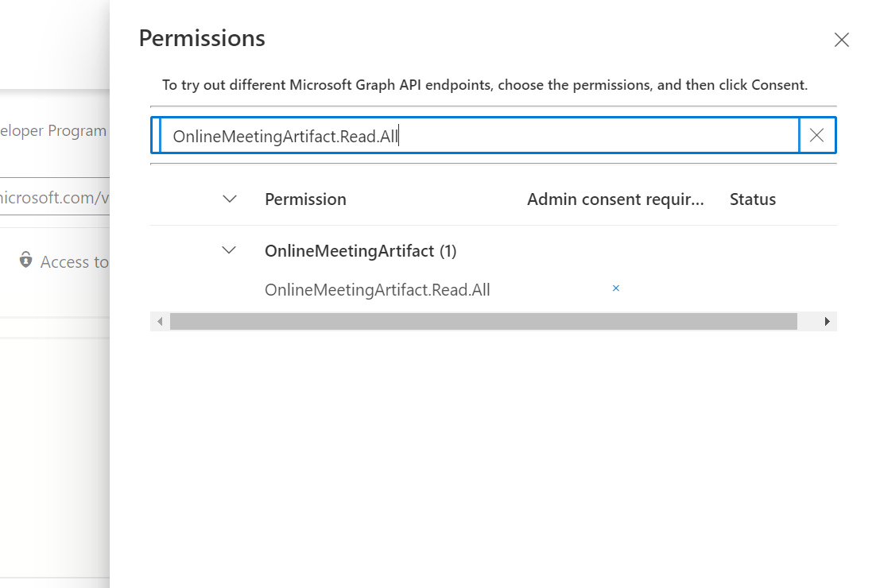The image size is (876, 588).
Task: Click the left arrow of the horizontal scrollbar
Action: click(158, 321)
